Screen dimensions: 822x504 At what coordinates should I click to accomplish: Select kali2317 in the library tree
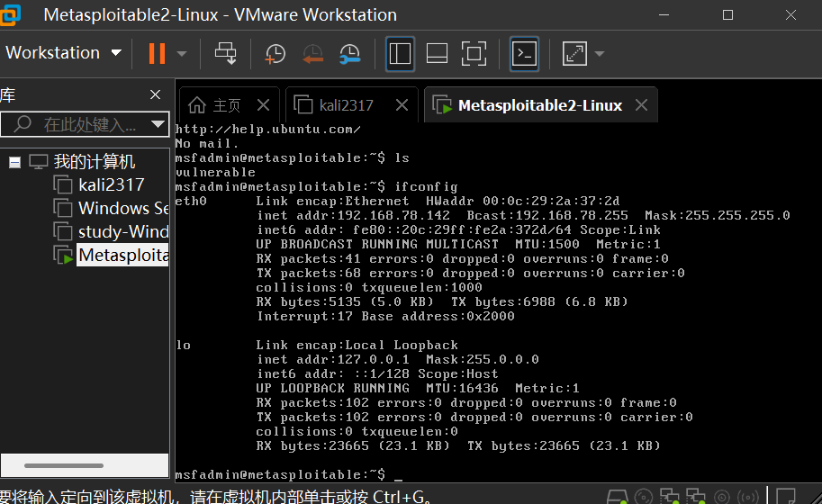point(111,184)
